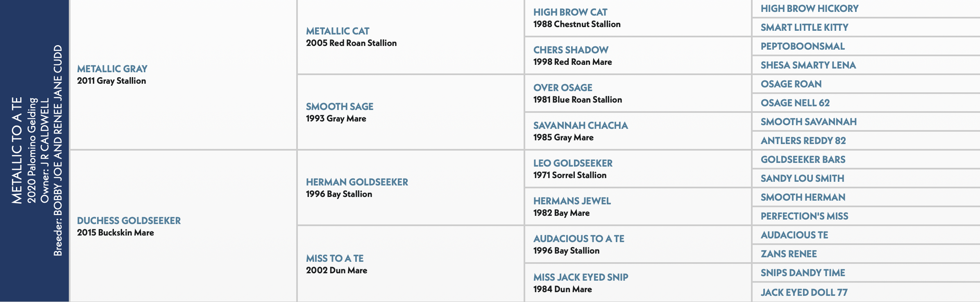980x302 pixels.
Task: Open HIGH BROW CAT stallion link
Action: pyautogui.click(x=570, y=12)
